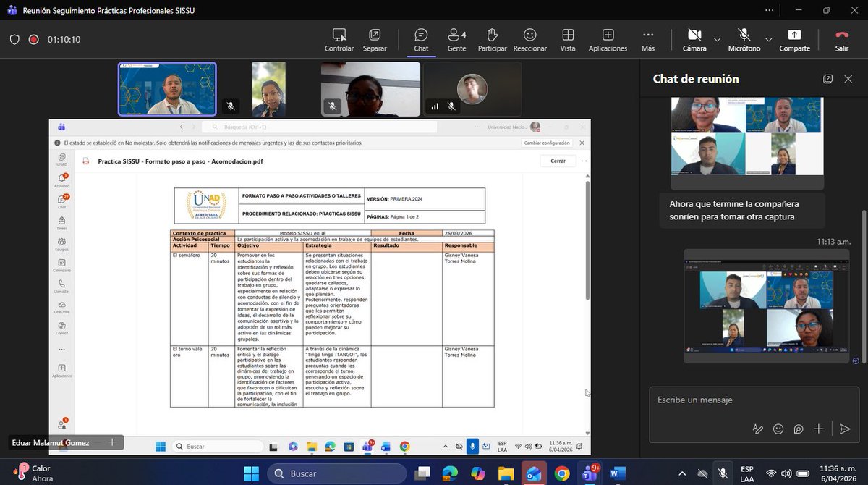
Task: Click the PDF file icon next to document title
Action: (86, 162)
